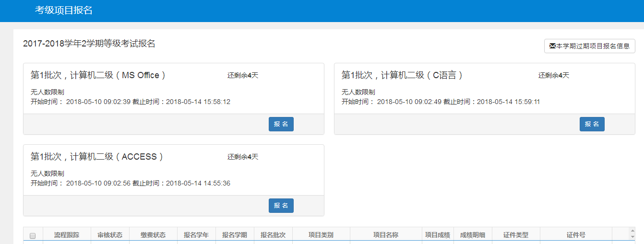Click the 考级项目报名 page title
This screenshot has width=644, height=244.
(x=63, y=11)
